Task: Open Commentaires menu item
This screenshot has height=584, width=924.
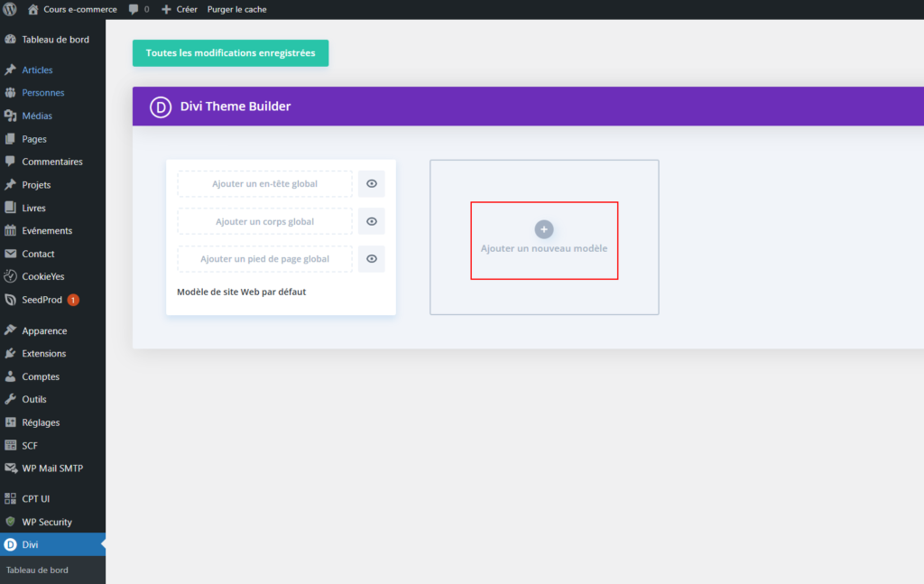Action: point(52,162)
